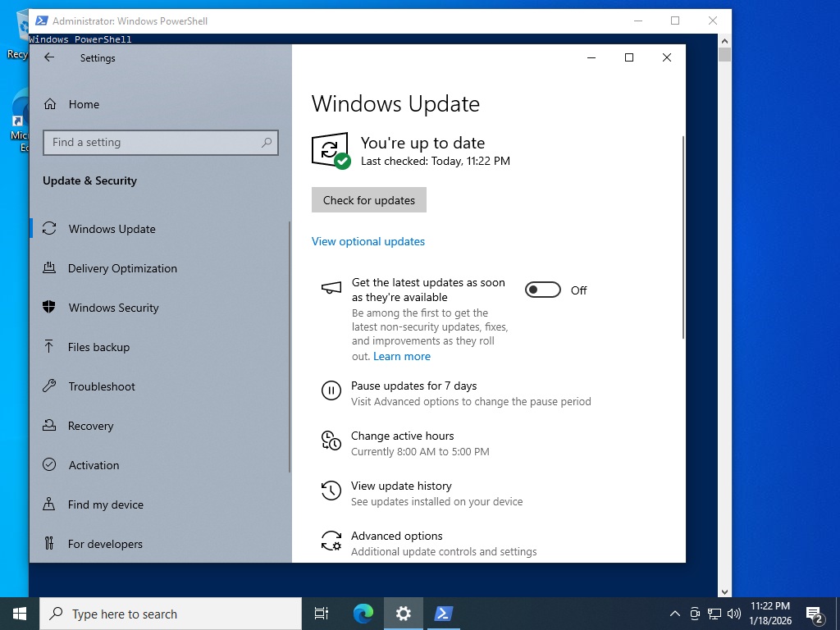840x630 pixels.
Task: Click the pause icon for Pause updates
Action: point(331,391)
